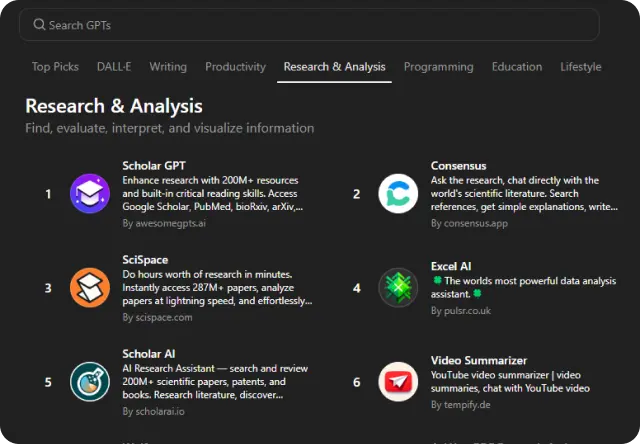Open the Video Summarizer title

479,360
